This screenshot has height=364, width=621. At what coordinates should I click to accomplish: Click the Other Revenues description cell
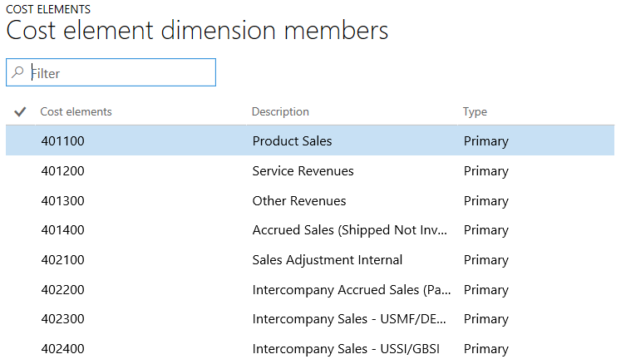pyautogui.click(x=299, y=201)
